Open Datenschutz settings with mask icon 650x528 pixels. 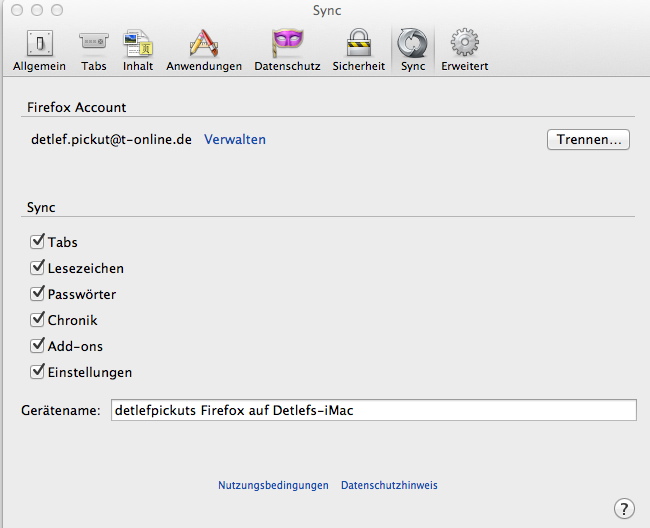point(287,50)
